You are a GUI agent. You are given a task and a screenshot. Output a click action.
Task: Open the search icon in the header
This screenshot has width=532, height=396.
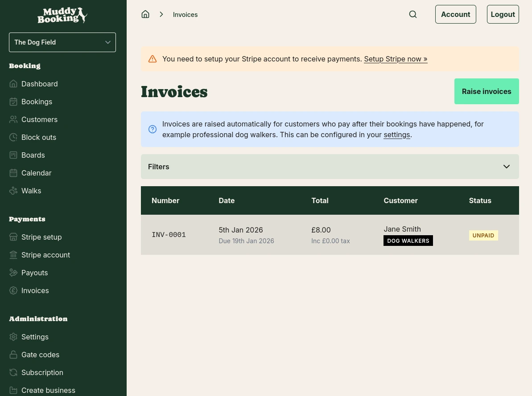tap(413, 14)
